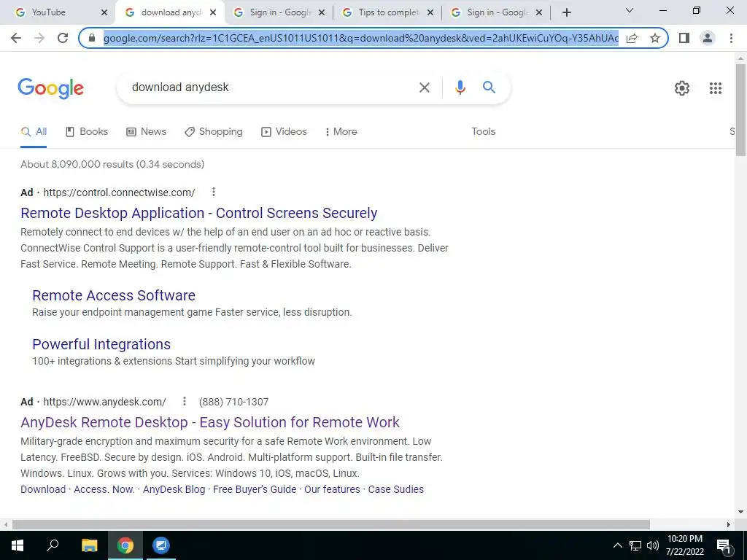Switch to the Books results tab

[x=87, y=132]
